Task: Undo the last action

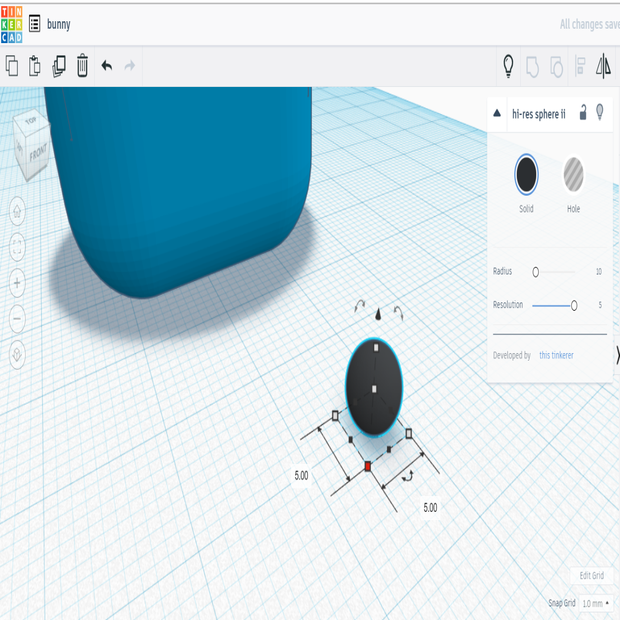Action: point(107,66)
